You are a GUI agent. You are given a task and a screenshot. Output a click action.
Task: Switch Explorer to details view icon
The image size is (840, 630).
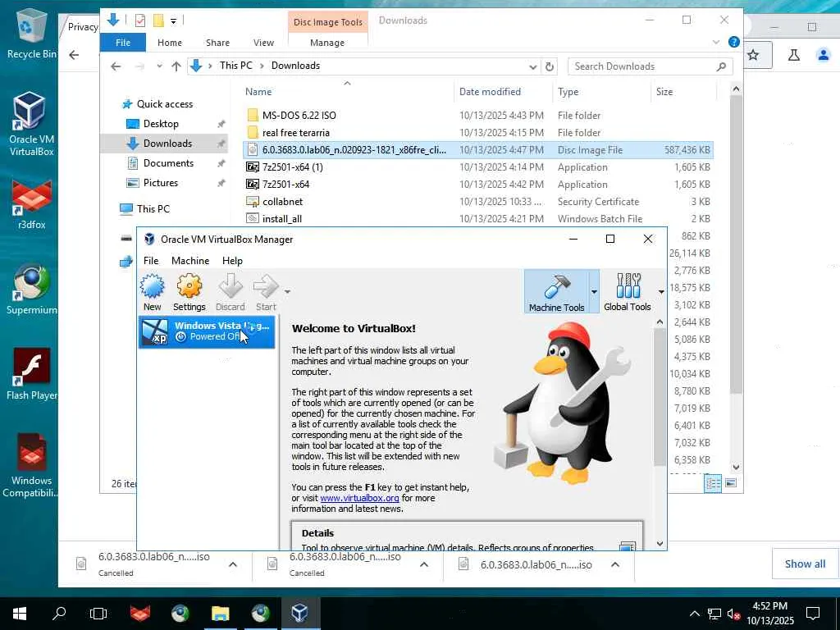(713, 483)
